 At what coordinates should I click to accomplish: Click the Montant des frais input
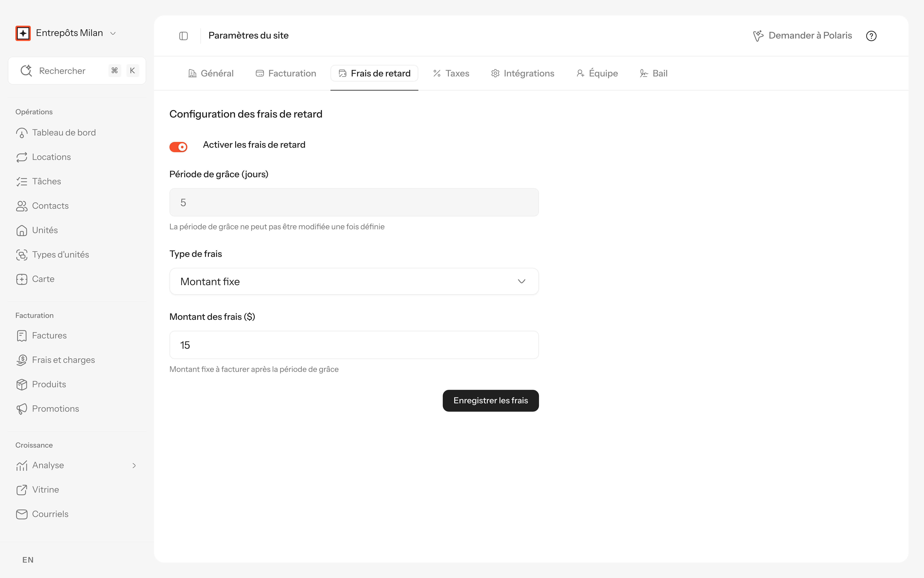coord(354,345)
